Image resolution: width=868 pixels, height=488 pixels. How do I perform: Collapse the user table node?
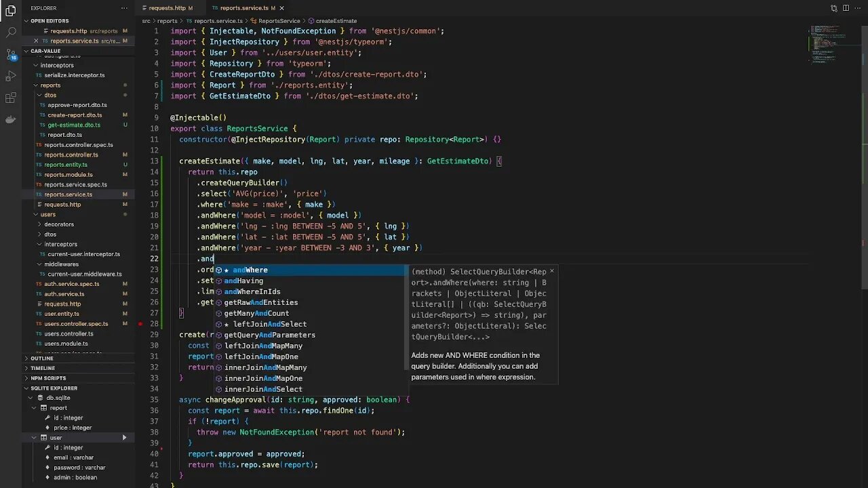35,438
